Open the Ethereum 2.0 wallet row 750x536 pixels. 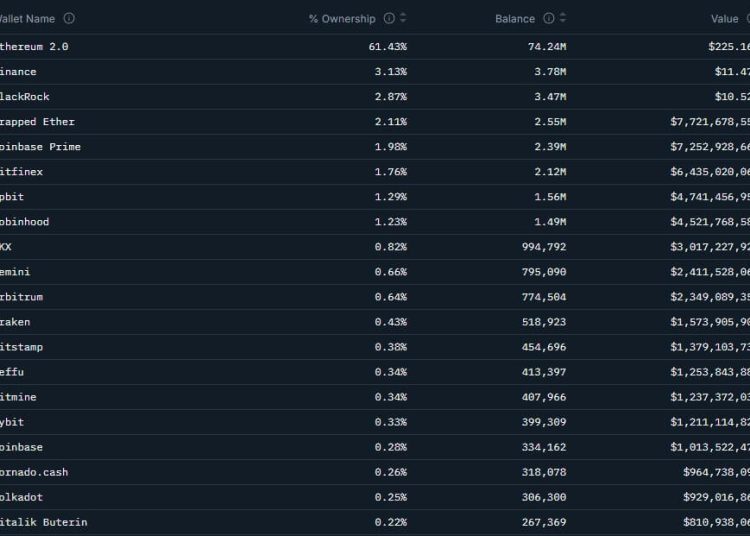point(34,47)
